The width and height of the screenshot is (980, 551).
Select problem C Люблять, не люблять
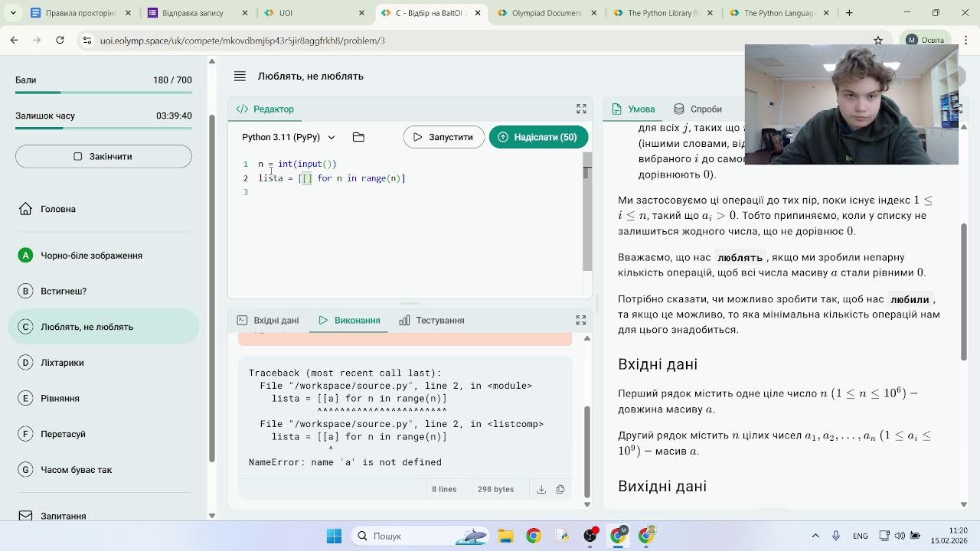click(103, 327)
